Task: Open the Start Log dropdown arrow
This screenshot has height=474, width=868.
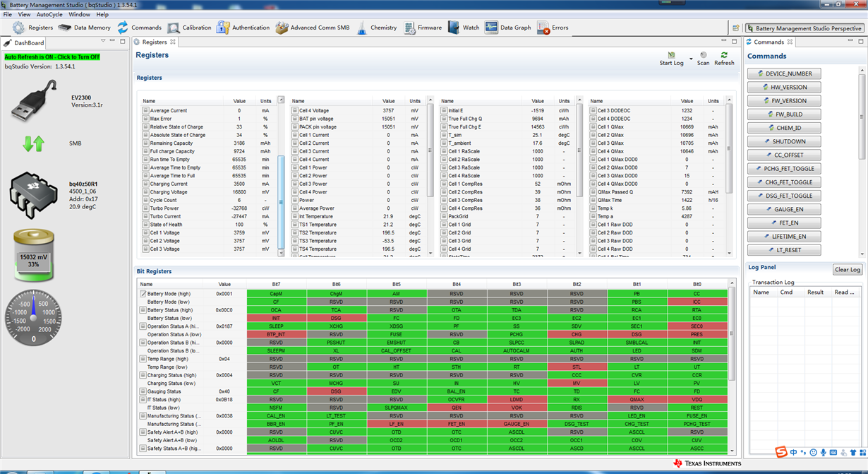Action: (x=690, y=59)
